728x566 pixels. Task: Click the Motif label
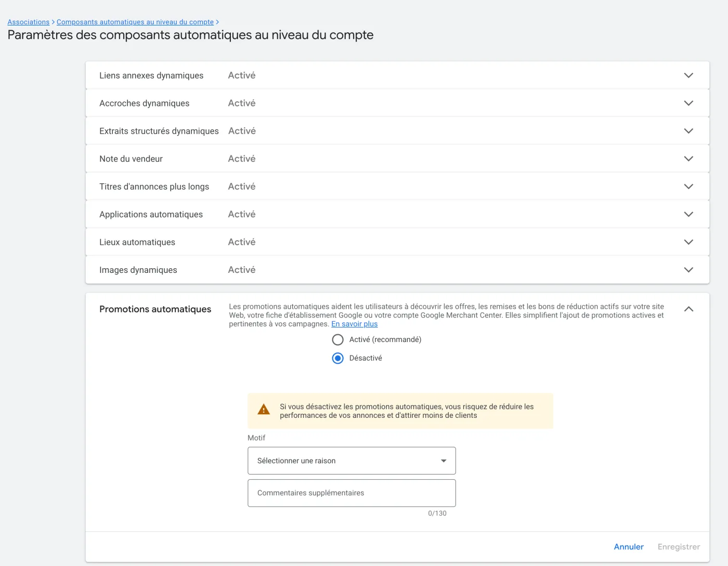(256, 438)
